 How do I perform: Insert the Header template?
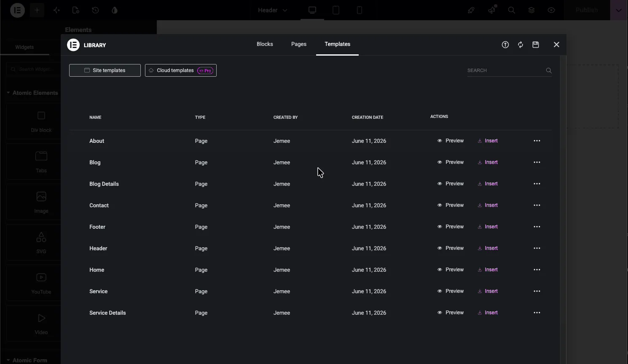coord(488,248)
